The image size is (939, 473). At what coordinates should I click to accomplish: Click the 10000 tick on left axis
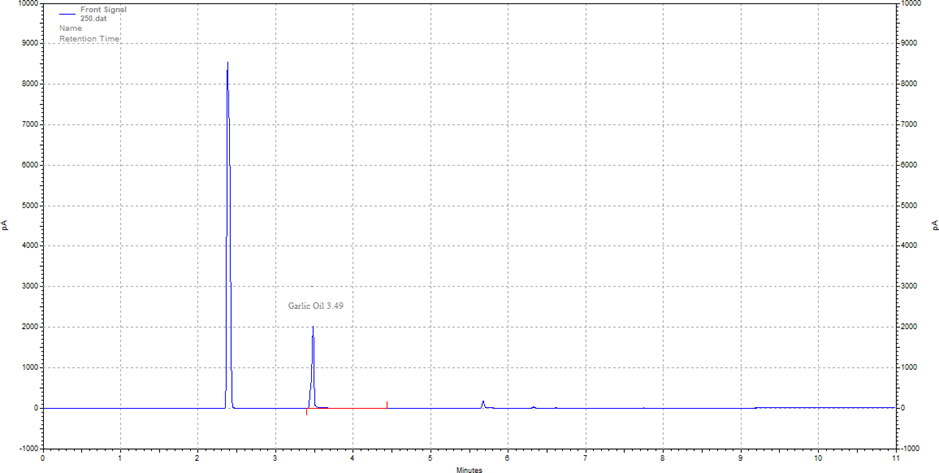24,4
